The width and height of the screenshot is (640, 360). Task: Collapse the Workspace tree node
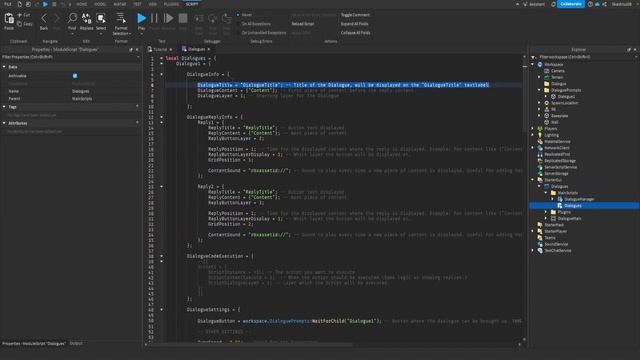tap(533, 64)
